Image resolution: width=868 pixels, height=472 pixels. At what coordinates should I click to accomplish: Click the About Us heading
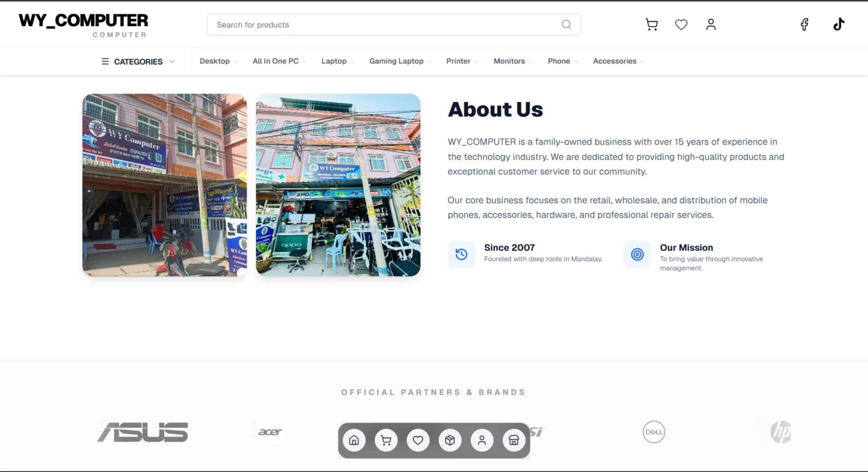pyautogui.click(x=495, y=110)
